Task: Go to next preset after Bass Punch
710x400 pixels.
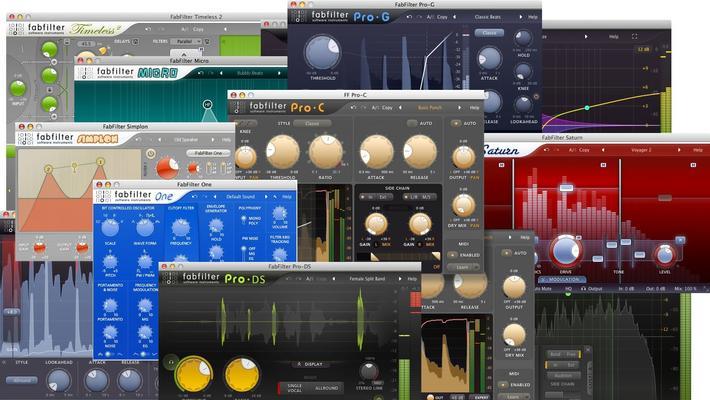Action: point(460,108)
